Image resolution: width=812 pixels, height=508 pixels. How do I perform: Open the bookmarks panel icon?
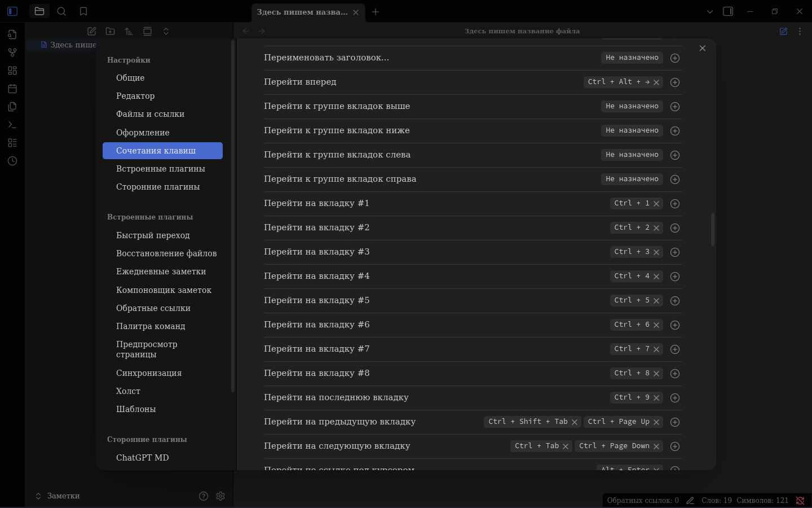click(83, 11)
